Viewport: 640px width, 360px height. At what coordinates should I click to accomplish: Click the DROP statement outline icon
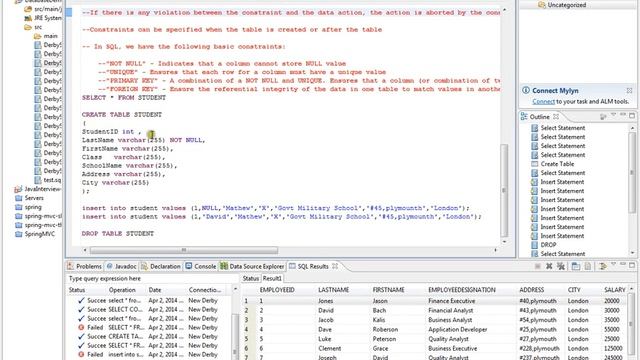pyautogui.click(x=534, y=244)
